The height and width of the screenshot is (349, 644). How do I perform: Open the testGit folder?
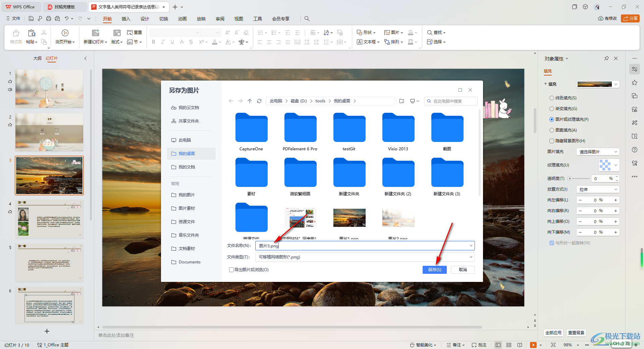349,132
